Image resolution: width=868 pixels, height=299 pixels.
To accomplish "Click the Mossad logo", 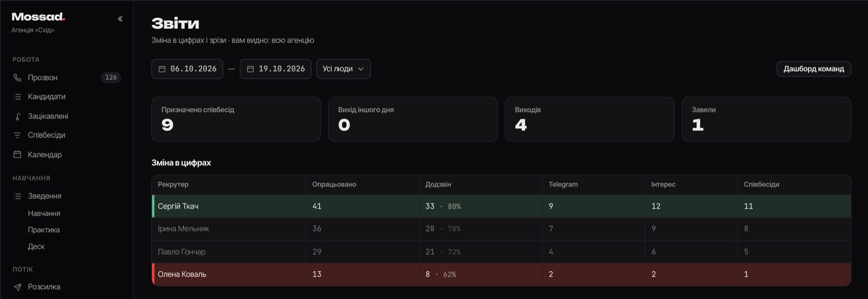I will [x=38, y=17].
